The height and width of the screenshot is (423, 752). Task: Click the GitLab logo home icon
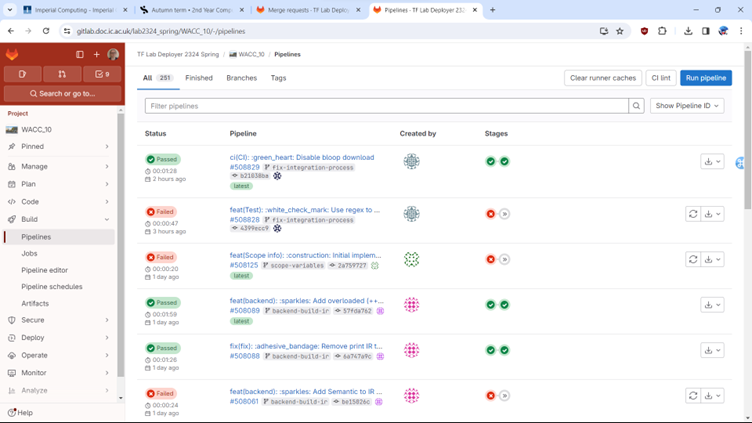pos(12,54)
